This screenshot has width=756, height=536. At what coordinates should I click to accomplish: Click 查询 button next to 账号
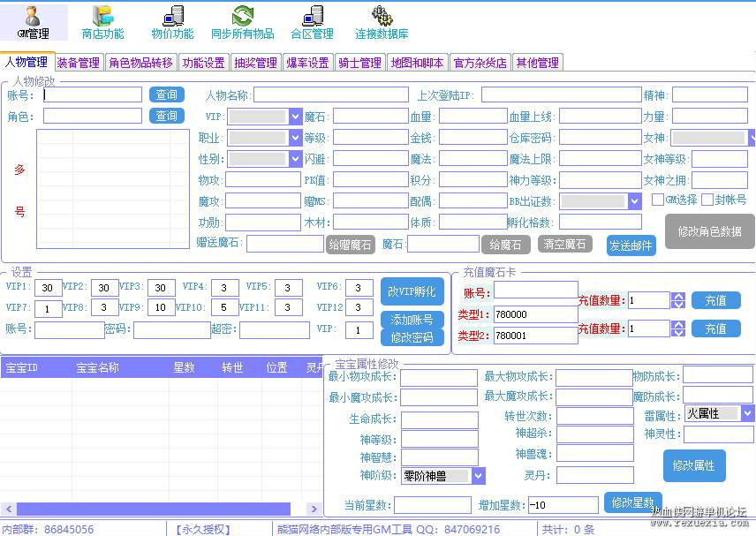166,94
